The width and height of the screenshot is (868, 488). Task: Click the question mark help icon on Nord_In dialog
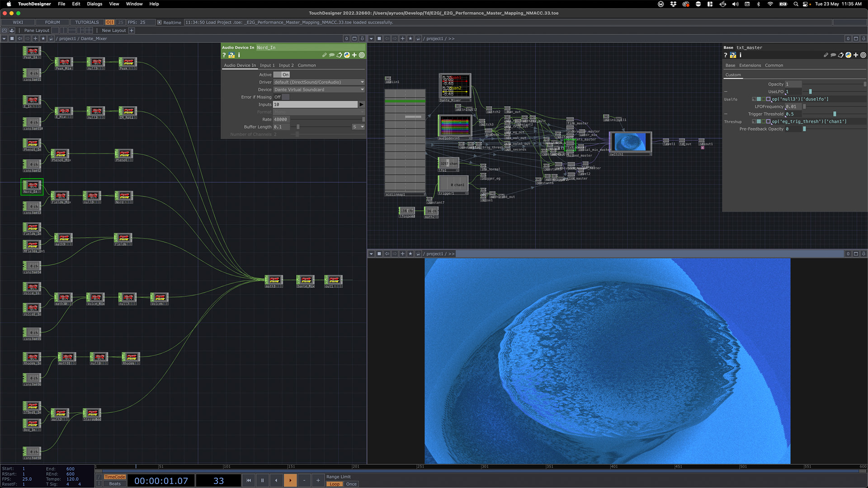point(224,55)
